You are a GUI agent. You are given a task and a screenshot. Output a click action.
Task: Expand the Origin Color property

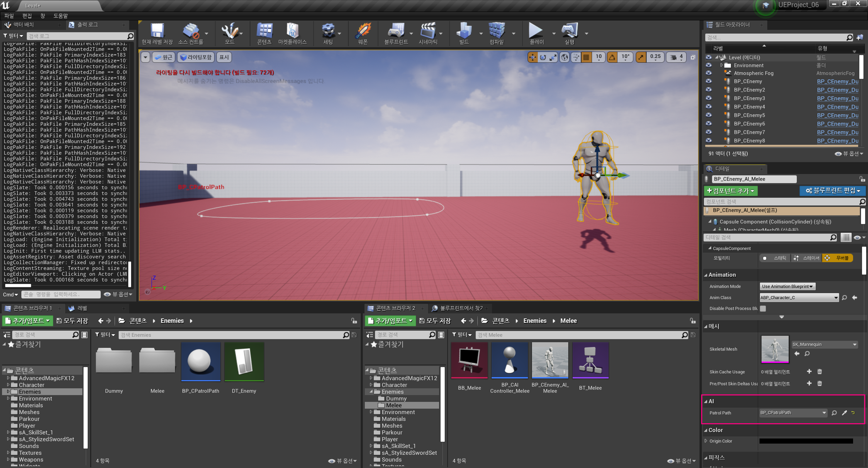pos(706,441)
